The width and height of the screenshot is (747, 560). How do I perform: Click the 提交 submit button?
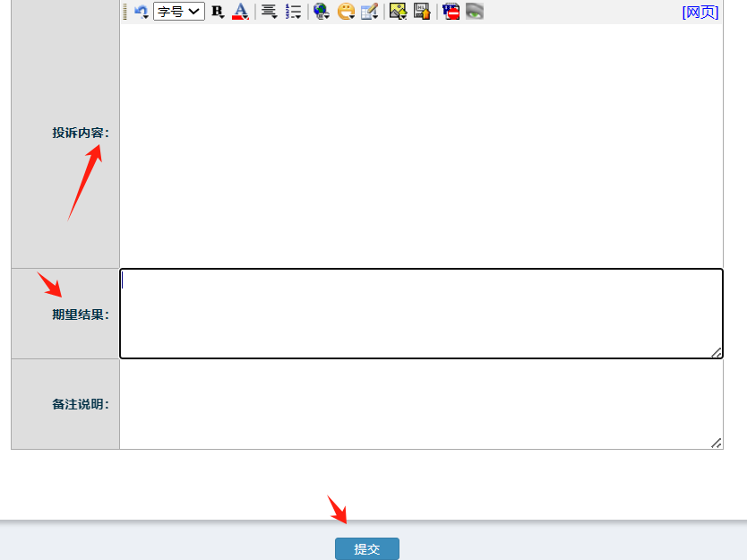(x=367, y=549)
